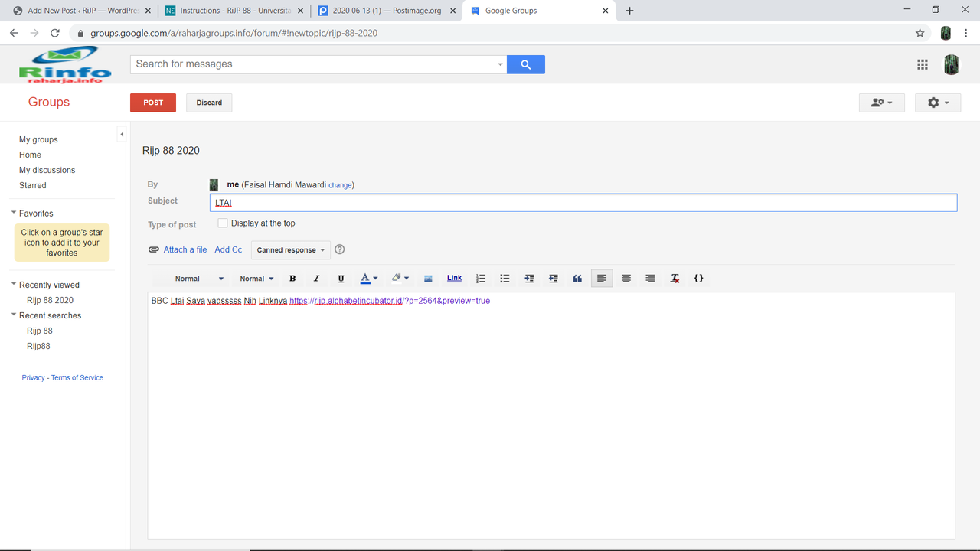Click the Add Cc link

click(228, 249)
